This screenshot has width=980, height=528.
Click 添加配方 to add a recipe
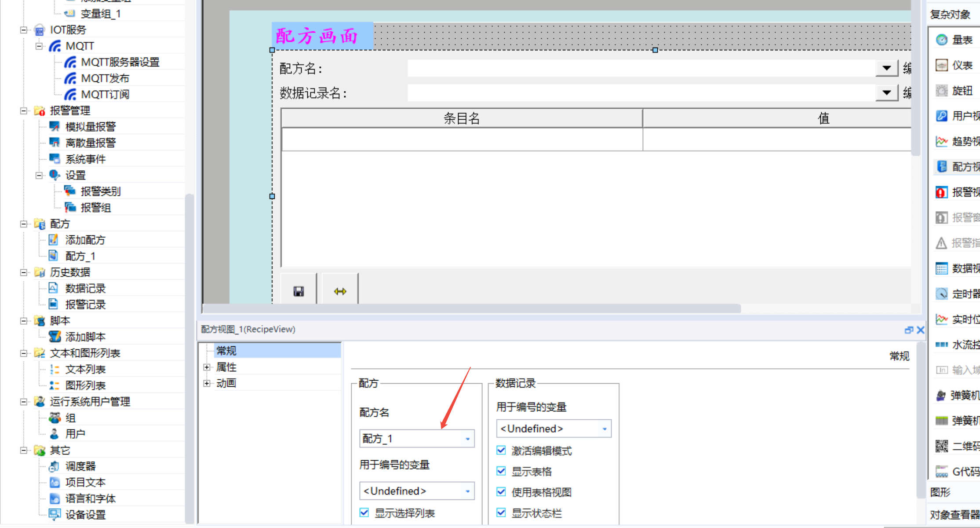pyautogui.click(x=85, y=240)
